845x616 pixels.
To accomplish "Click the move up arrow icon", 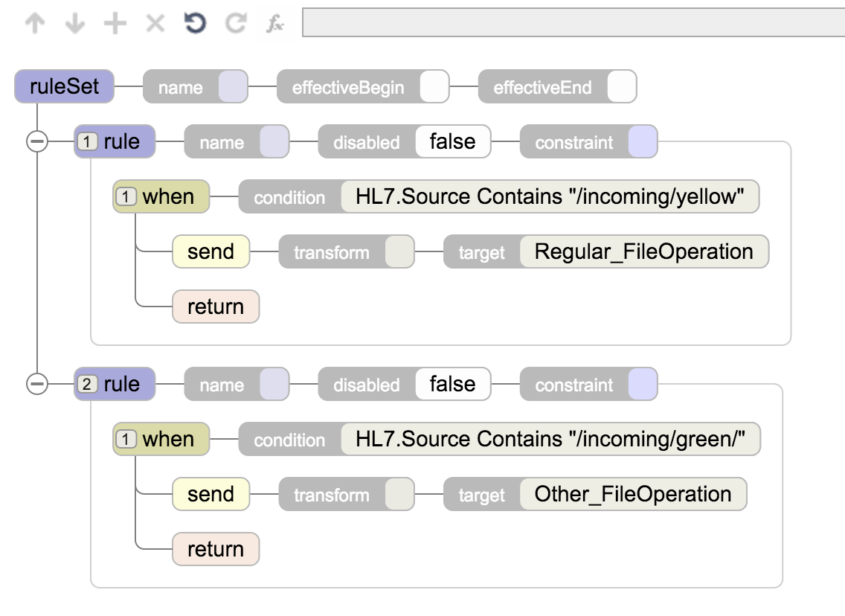I will 35,24.
